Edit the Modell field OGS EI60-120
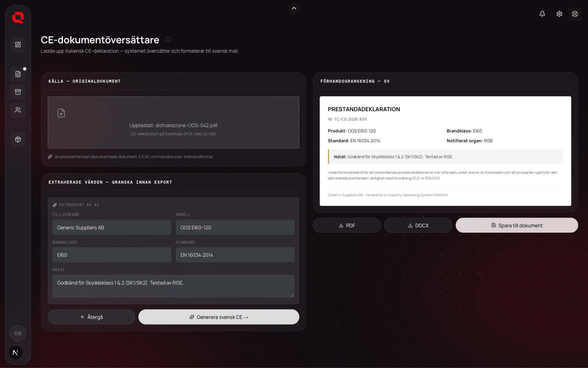Screen dimensions: 588x368 tap(235, 227)
